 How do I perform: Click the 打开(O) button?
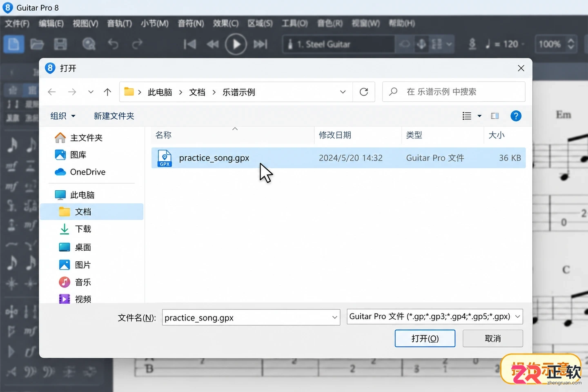pos(425,339)
